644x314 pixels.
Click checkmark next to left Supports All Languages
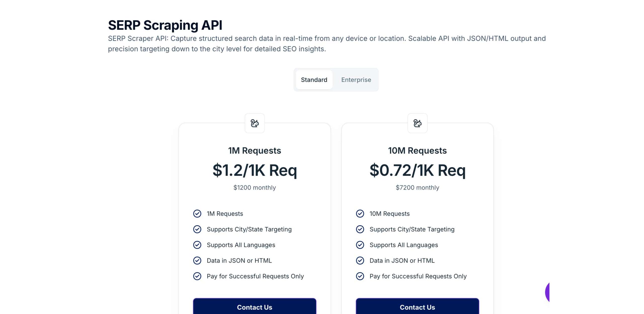point(197,245)
